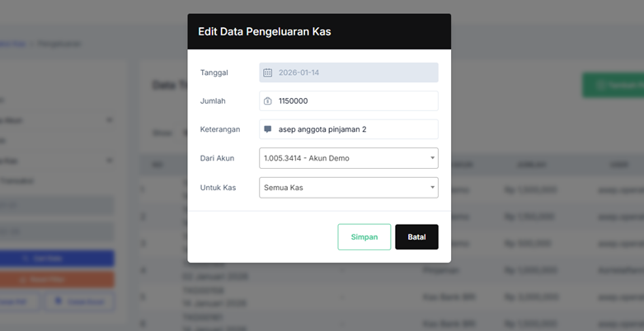
Task: Click the 'Jumlah' field label
Action: click(213, 101)
